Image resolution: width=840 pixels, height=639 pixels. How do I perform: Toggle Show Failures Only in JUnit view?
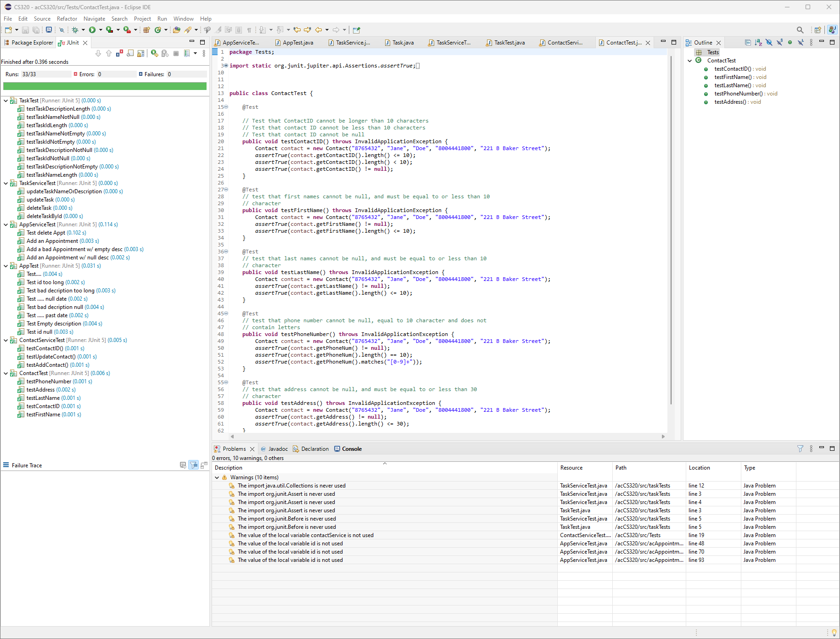(x=119, y=53)
